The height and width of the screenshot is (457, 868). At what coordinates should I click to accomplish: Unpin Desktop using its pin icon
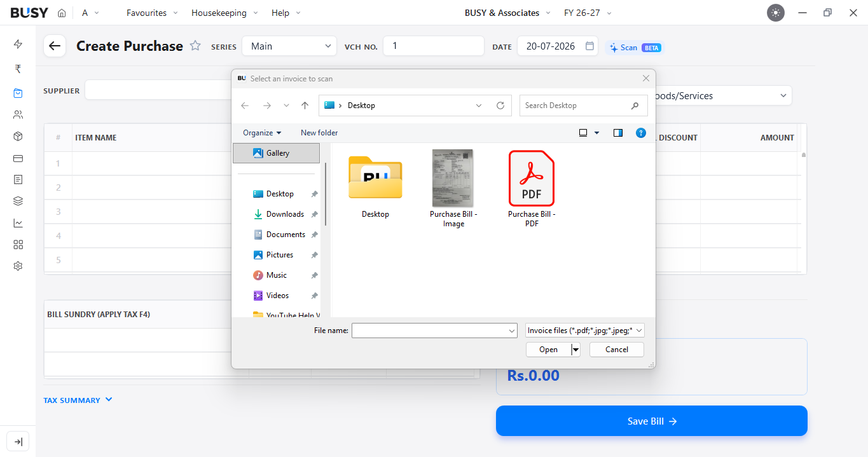314,194
